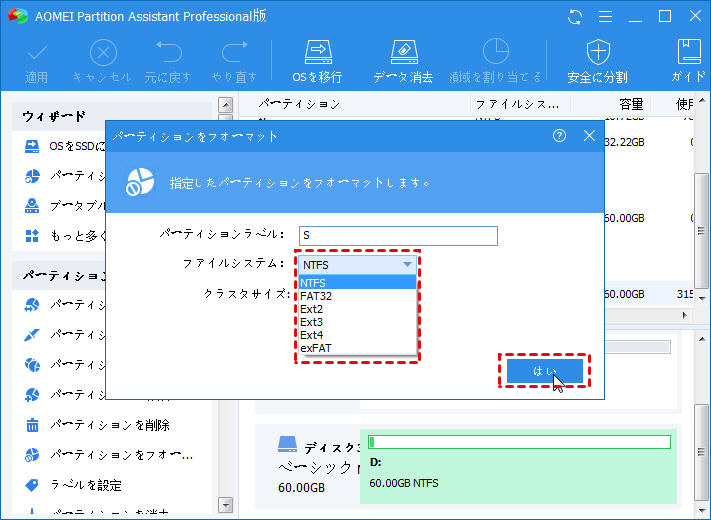Select Ext2 in the file system list
This screenshot has width=711, height=520.
pyautogui.click(x=357, y=309)
